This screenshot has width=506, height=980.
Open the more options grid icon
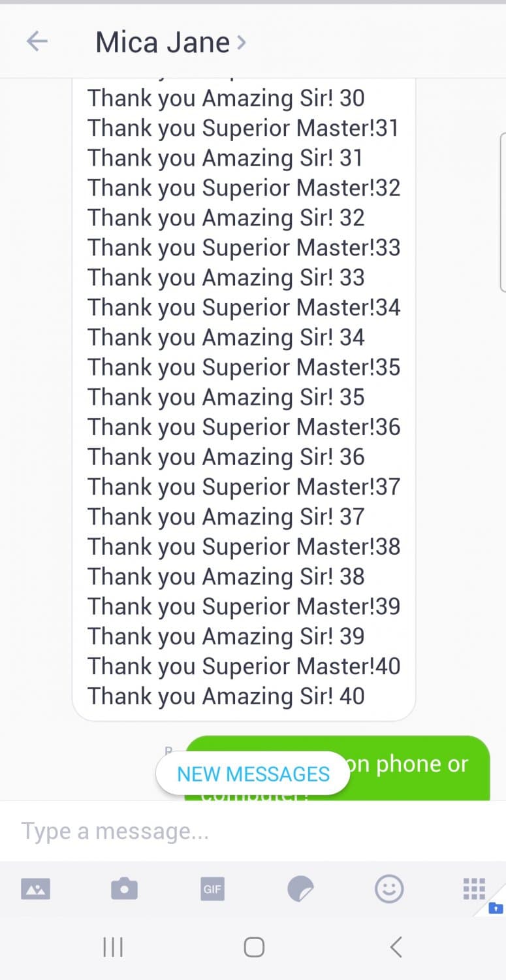pyautogui.click(x=474, y=889)
